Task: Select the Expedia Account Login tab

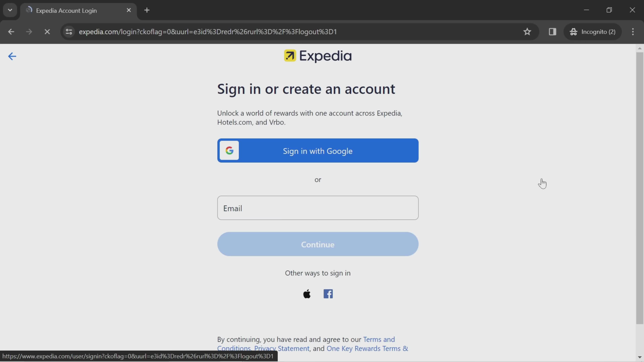Action: pyautogui.click(x=78, y=11)
